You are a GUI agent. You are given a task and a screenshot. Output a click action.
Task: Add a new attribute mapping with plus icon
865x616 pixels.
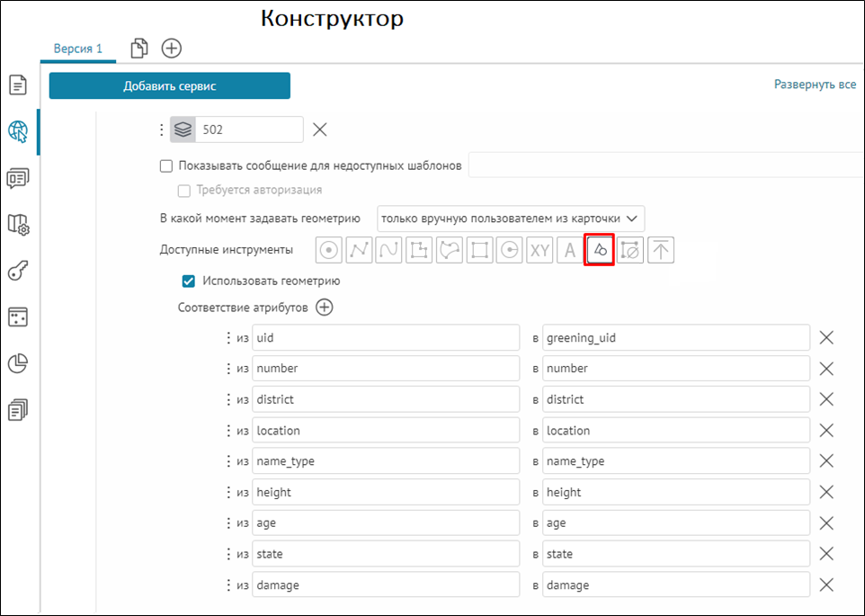[325, 308]
